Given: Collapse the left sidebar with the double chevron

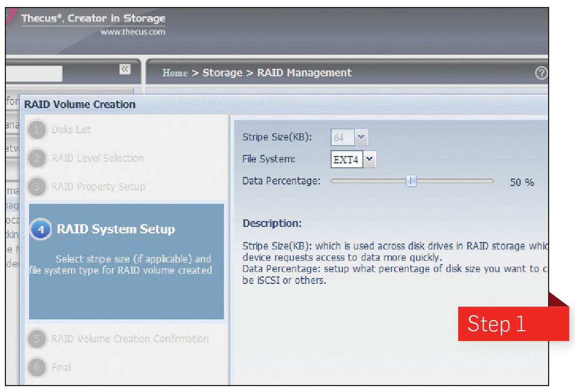Looking at the screenshot, I should pos(125,69).
